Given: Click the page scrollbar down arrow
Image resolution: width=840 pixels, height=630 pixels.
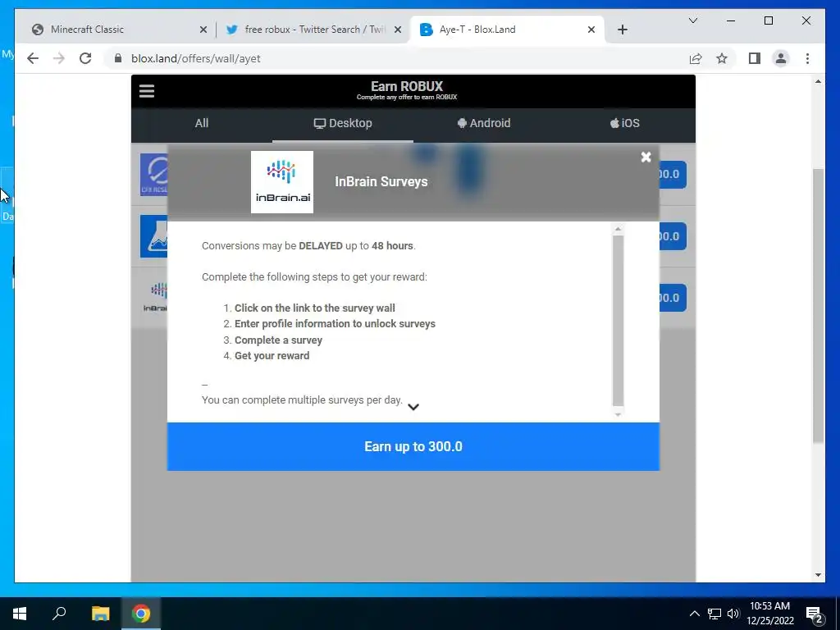Looking at the screenshot, I should (818, 575).
